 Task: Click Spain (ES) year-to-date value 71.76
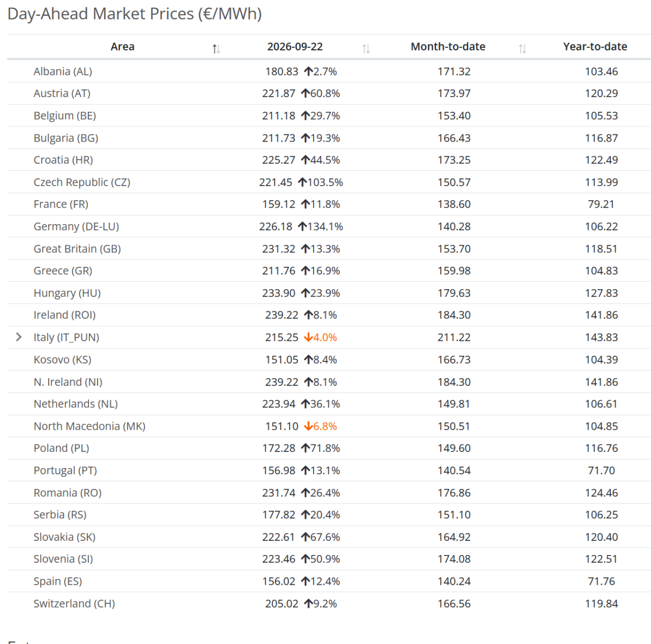coord(602,581)
